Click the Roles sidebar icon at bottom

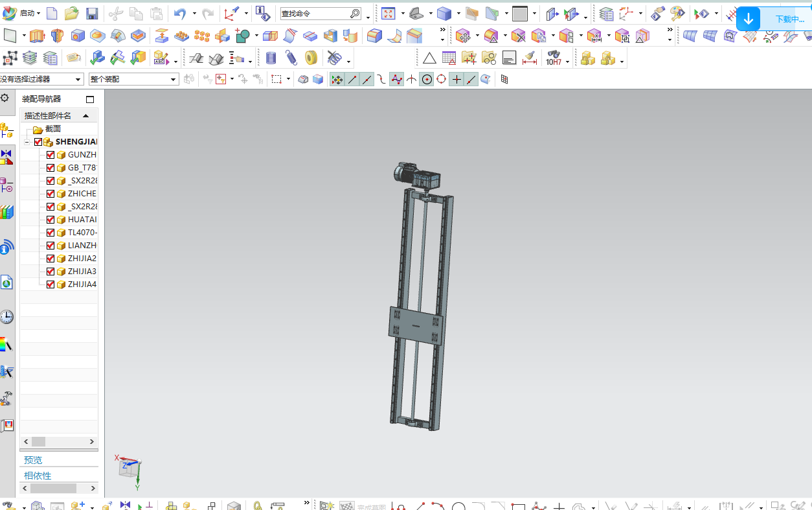pyautogui.click(x=6, y=425)
